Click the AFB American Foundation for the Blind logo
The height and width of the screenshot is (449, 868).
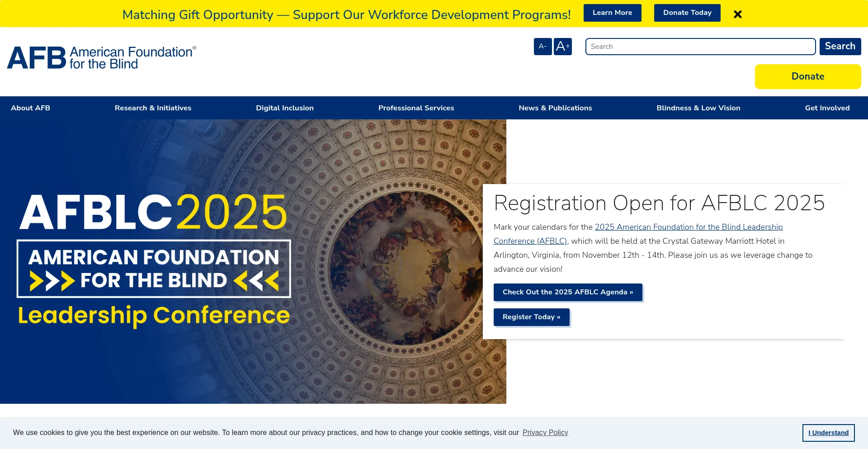pyautogui.click(x=102, y=58)
